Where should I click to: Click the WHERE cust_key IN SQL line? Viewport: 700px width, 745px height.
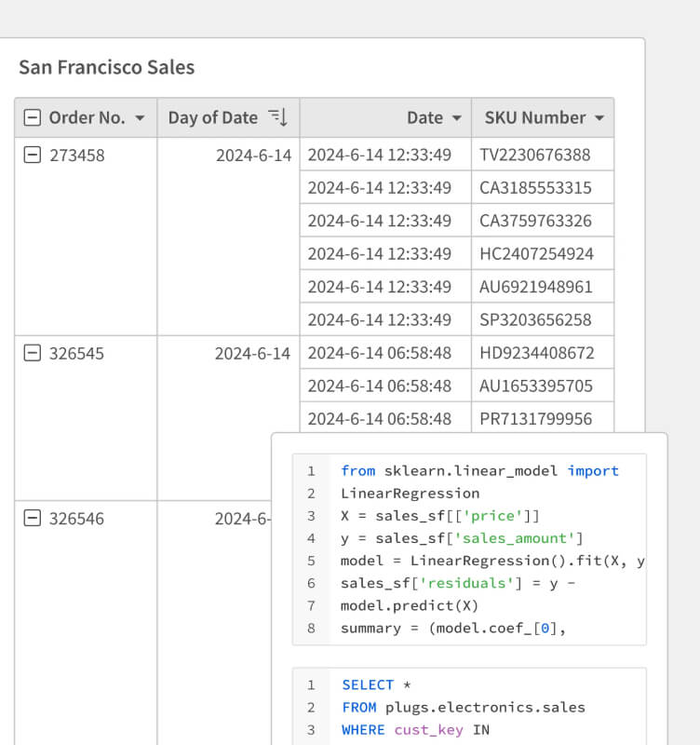point(415,730)
